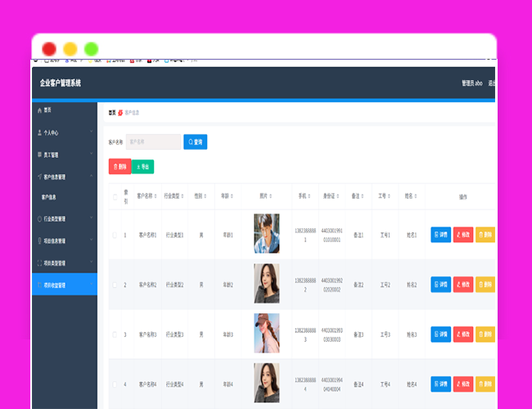Check the checkbox for row 3
The width and height of the screenshot is (532, 409).
tap(115, 335)
